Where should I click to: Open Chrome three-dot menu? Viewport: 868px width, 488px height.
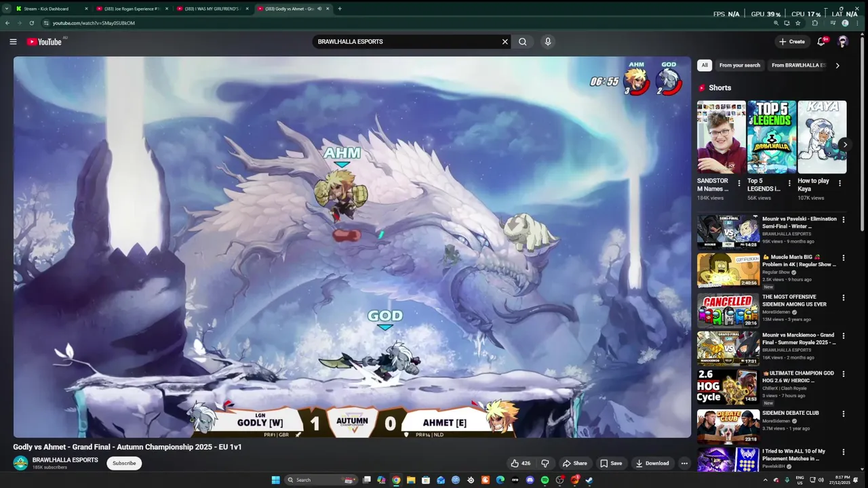pyautogui.click(x=858, y=23)
